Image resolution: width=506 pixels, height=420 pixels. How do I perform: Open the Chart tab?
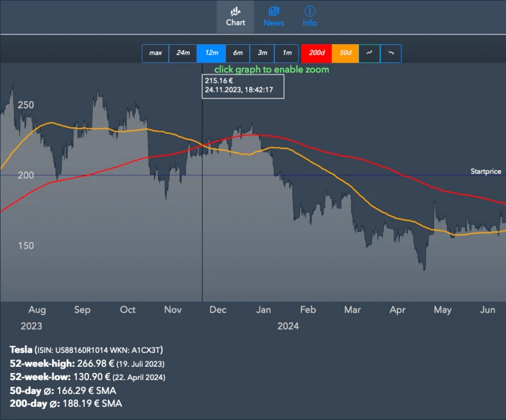tap(235, 17)
